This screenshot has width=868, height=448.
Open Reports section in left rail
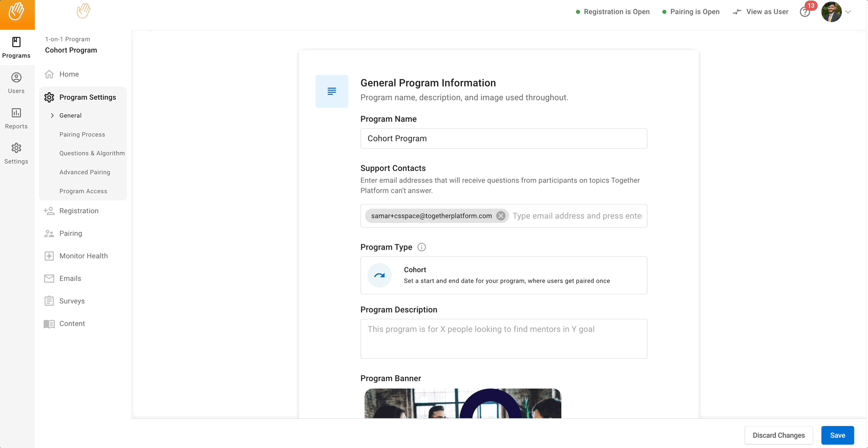point(16,118)
